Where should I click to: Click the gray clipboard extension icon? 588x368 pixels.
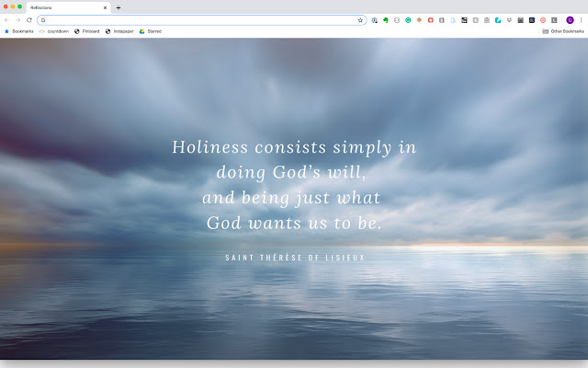(x=487, y=20)
